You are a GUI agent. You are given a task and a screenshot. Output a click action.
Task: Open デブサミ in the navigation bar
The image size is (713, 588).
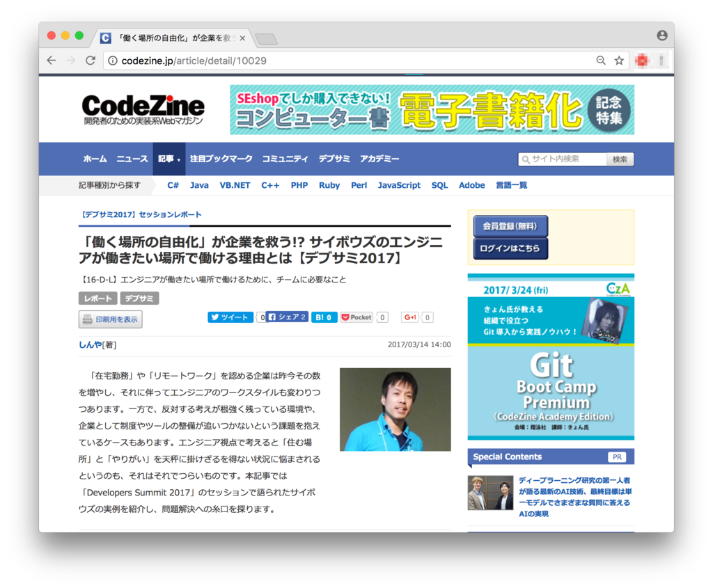[334, 159]
